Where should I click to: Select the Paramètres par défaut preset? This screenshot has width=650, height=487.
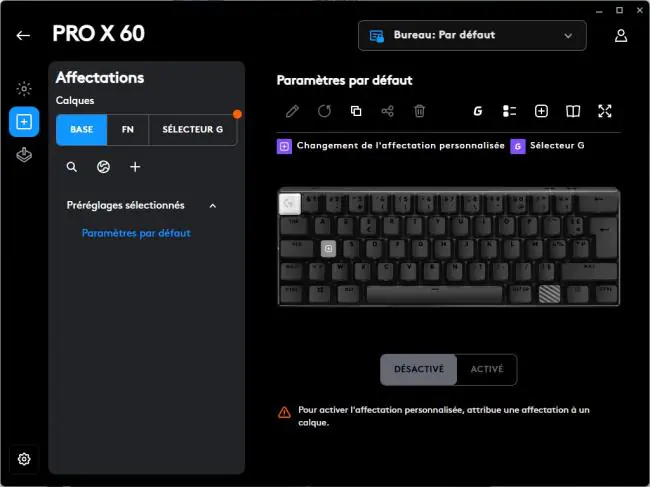pyautogui.click(x=136, y=233)
